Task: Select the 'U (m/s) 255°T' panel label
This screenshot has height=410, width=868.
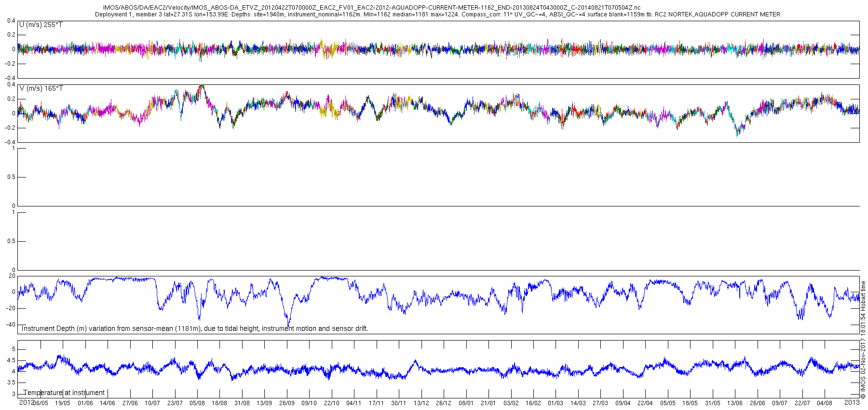Action: [x=41, y=25]
